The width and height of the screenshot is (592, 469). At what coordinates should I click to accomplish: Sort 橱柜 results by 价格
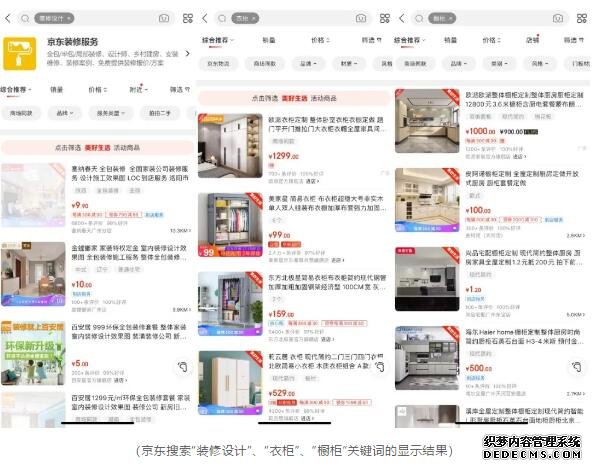pos(492,40)
